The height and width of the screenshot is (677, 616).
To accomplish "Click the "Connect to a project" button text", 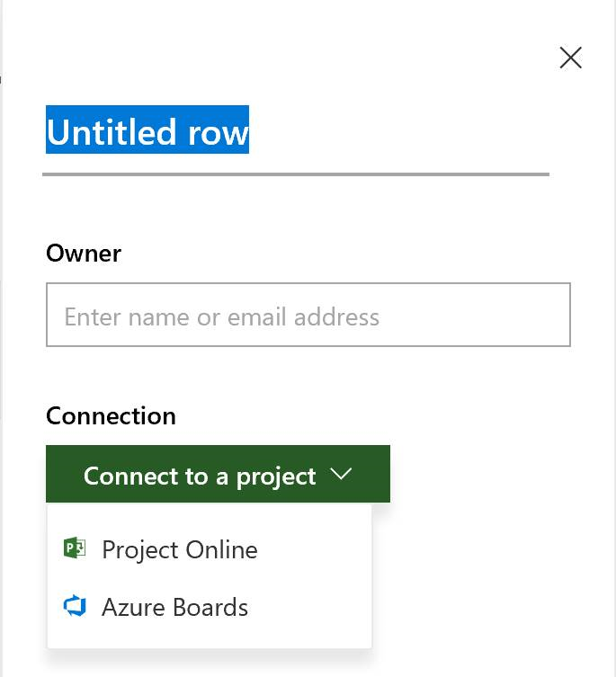I will (200, 476).
